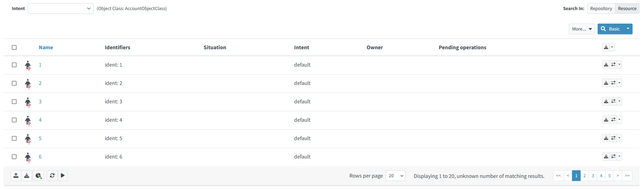644x189 pixels.
Task: Check the checkbox for row 6
Action: coord(14,157)
